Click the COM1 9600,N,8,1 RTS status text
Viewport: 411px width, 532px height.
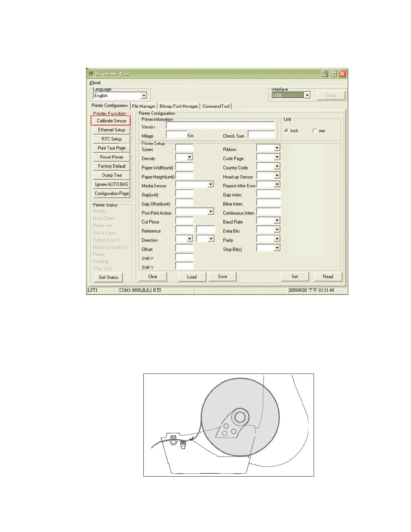pyautogui.click(x=140, y=290)
